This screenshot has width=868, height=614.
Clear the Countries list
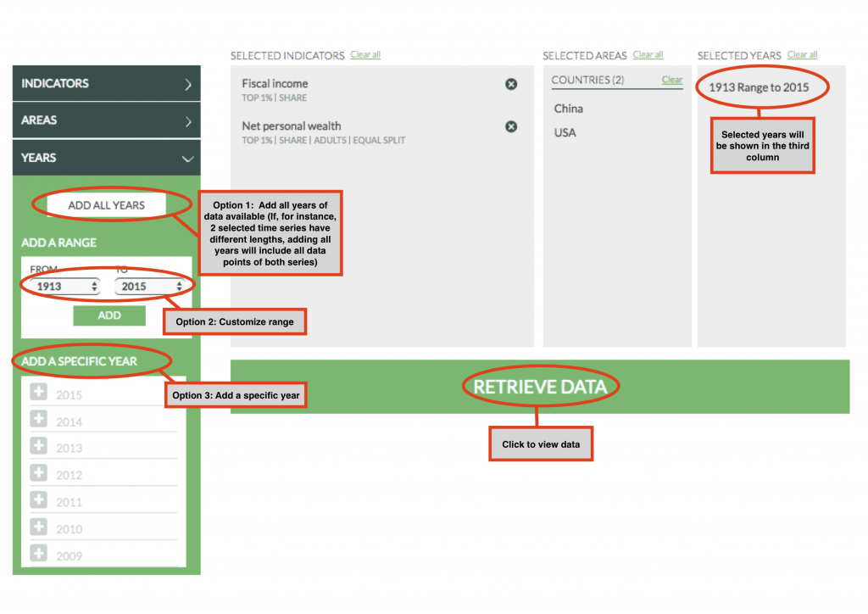click(671, 80)
